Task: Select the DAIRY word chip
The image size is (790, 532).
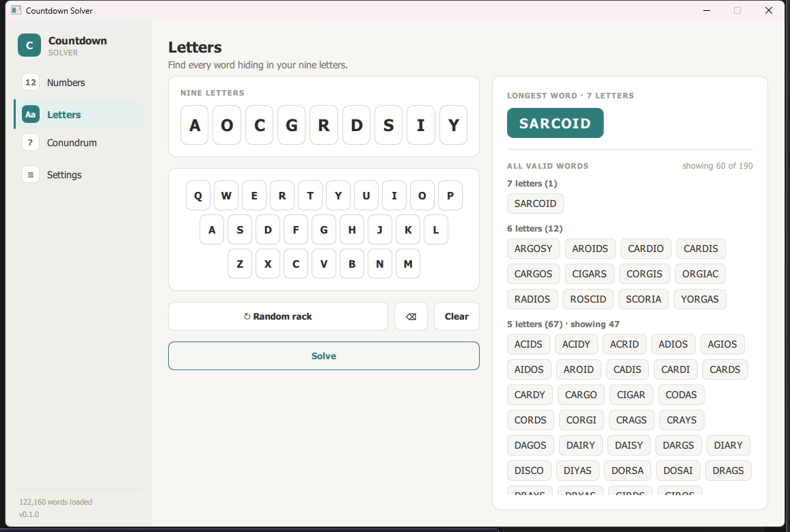Action: point(580,445)
